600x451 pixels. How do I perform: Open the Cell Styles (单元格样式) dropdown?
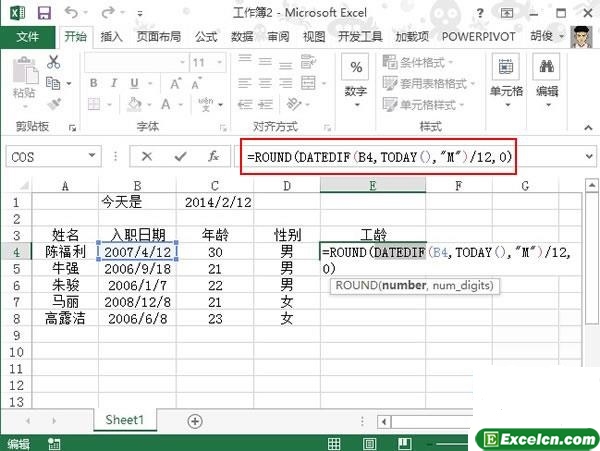tap(431, 104)
